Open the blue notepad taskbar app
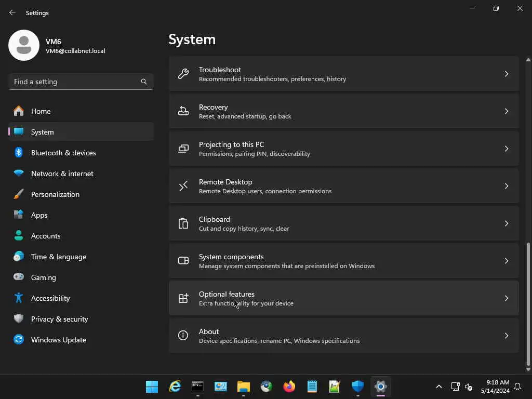The image size is (532, 399). coord(312,387)
